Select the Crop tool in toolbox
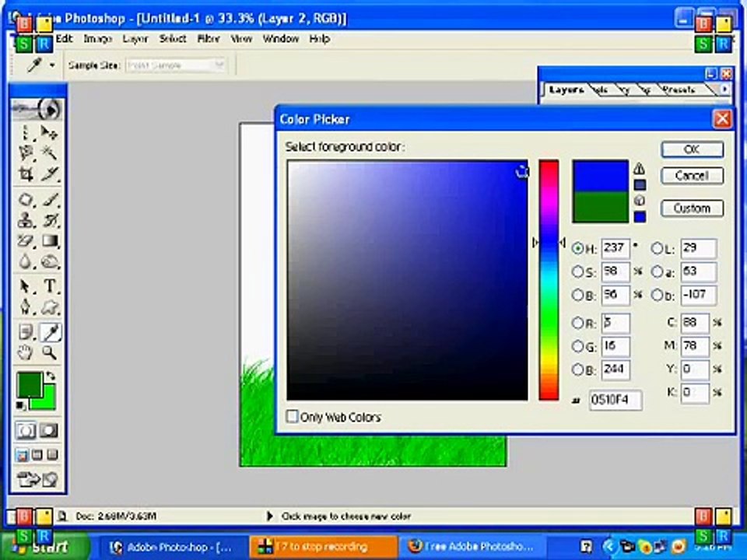The width and height of the screenshot is (747, 560). tap(26, 174)
